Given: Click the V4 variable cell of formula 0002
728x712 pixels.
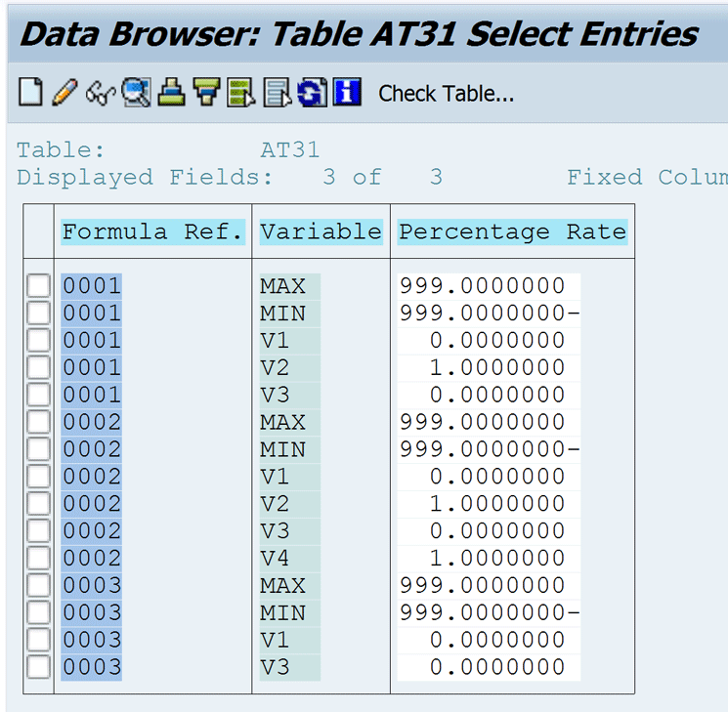Looking at the screenshot, I should tap(289, 559).
